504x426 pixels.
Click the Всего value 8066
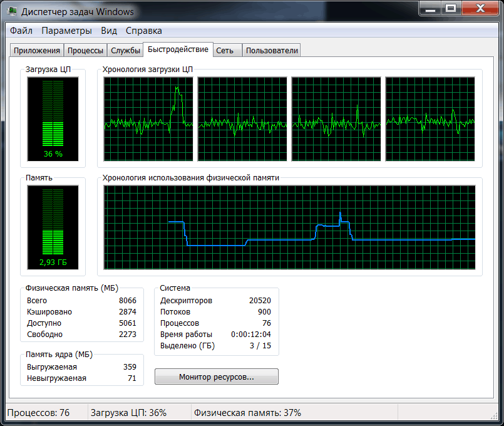128,301
